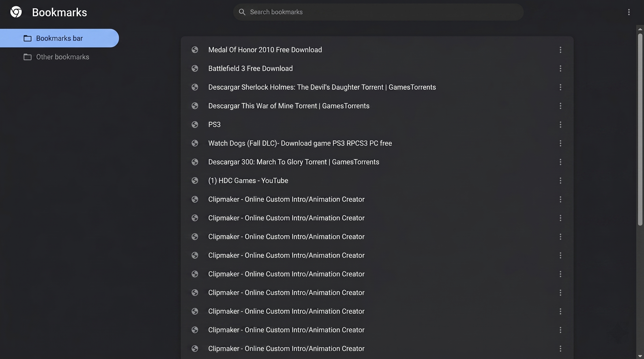Open the Organize menu in top-right header
Screen dimensions: 644x359
click(x=629, y=12)
